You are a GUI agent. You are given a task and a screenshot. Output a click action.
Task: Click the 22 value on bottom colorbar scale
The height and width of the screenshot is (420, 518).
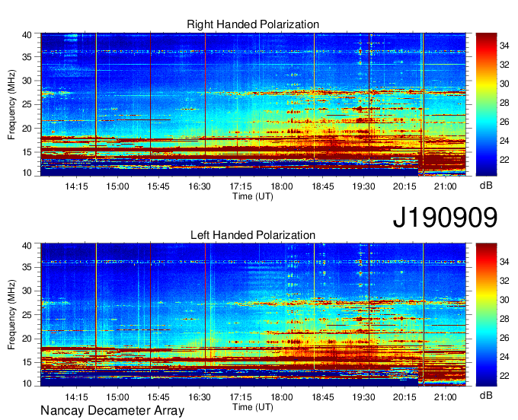tap(504, 376)
